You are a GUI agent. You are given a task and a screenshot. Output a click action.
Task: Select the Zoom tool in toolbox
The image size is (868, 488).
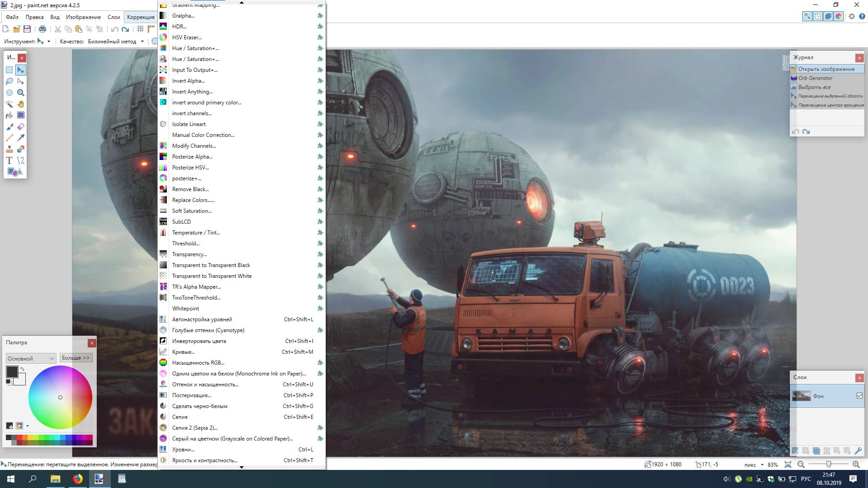click(x=21, y=93)
